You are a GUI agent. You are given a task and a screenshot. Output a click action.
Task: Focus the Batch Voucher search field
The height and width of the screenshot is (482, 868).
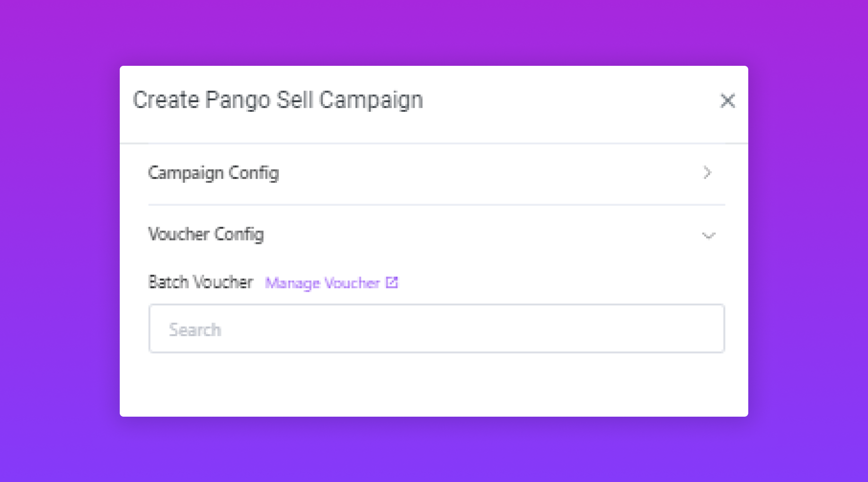pyautogui.click(x=435, y=329)
